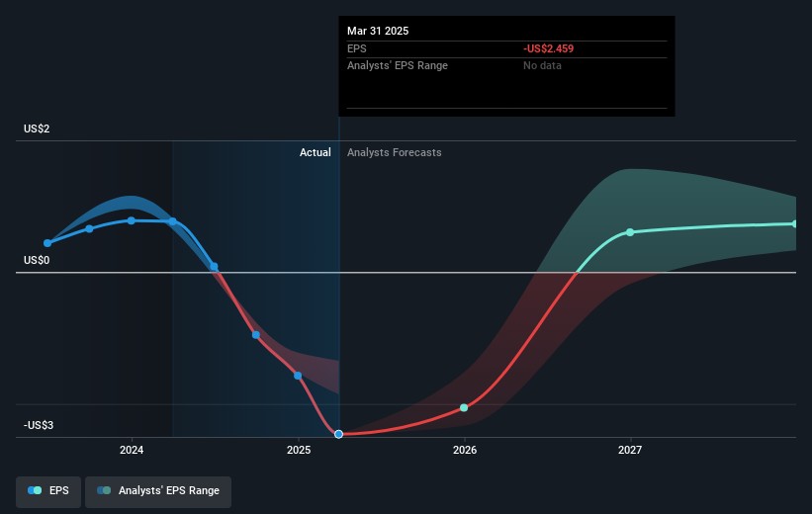Screen dimensions: 812x514
Task: Click the 2027 x-axis label
Action: click(630, 450)
